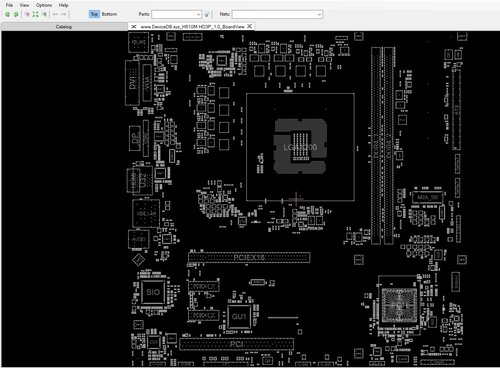
Task: Select the DVI connector
Action: click(132, 83)
